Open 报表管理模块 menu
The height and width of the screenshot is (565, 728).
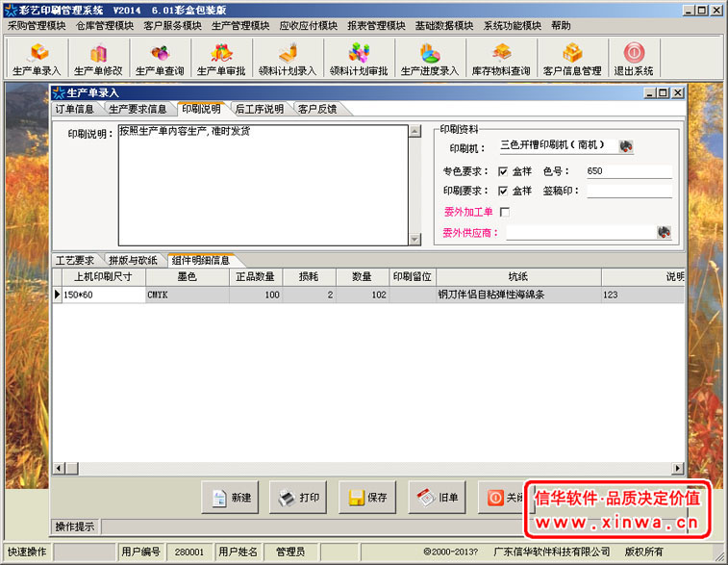(376, 26)
